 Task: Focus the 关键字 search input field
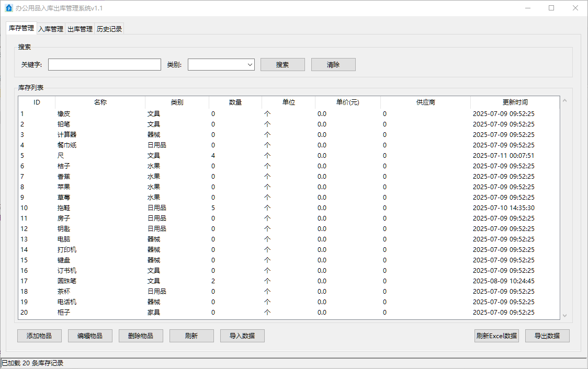tap(105, 64)
